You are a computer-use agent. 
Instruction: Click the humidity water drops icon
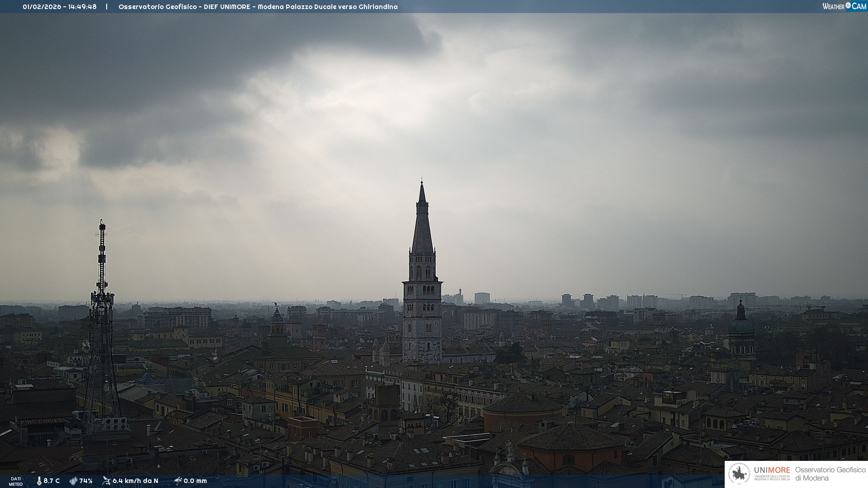[x=73, y=481]
